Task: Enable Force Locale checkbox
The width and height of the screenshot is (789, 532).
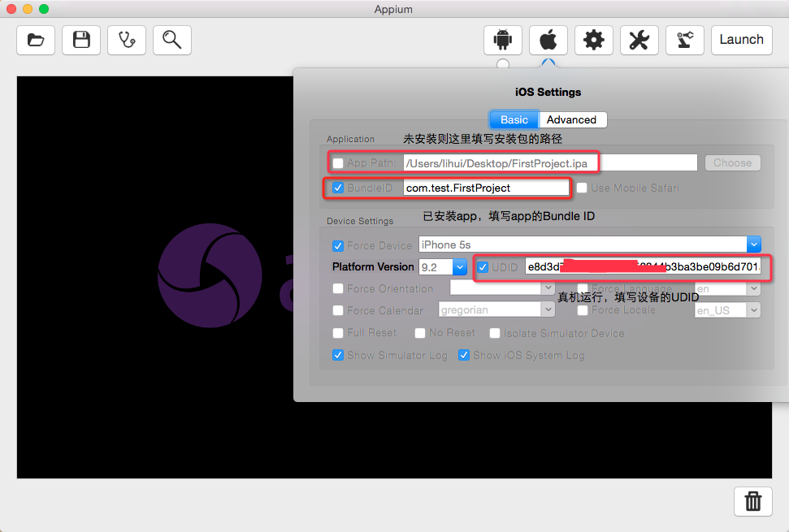Action: [582, 310]
